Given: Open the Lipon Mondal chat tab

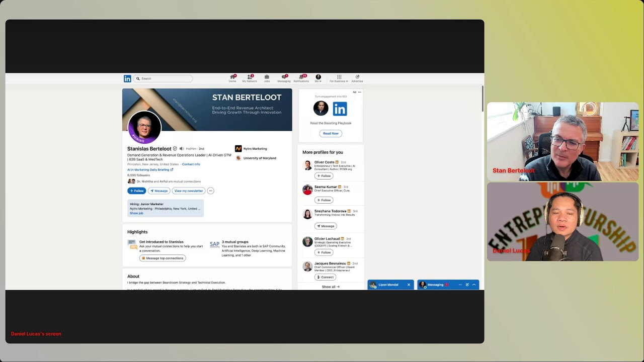Looking at the screenshot, I should 388,285.
